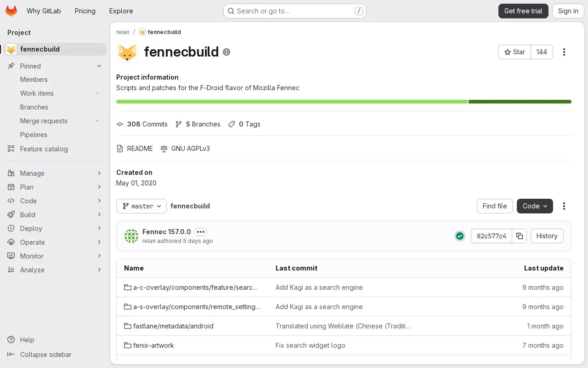Click the Help icon in sidebar

pyautogui.click(x=11, y=340)
